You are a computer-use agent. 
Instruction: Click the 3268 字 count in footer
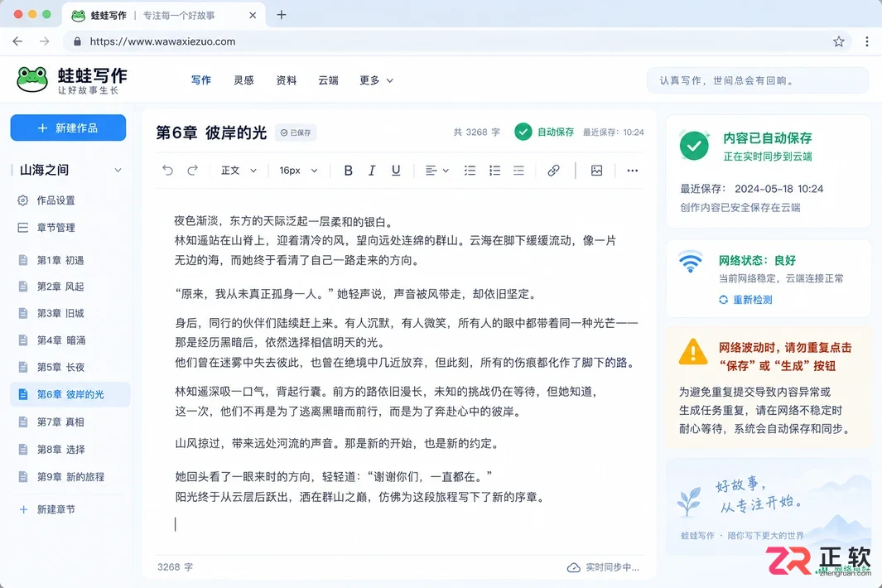[175, 567]
